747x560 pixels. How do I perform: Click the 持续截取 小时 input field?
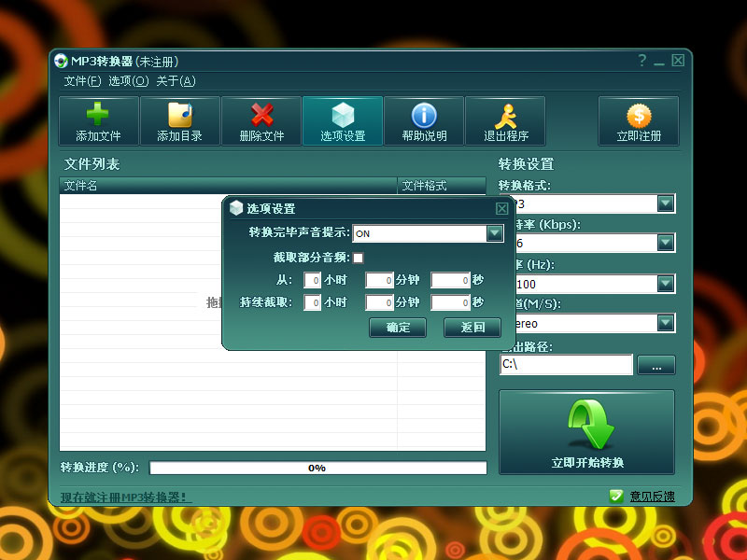313,302
